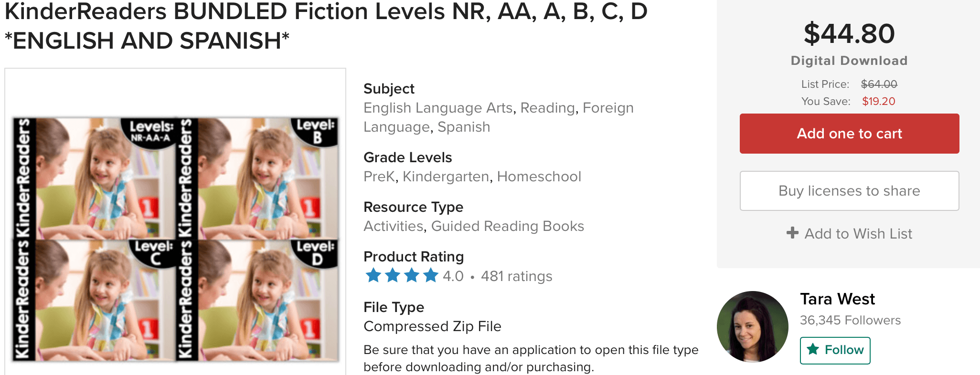Open the Homeschool grade level link
Screen dimensions: 980x375
pos(539,177)
